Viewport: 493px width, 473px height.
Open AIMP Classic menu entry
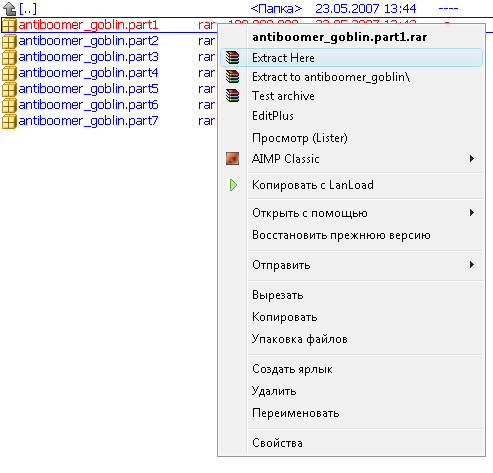pos(351,159)
